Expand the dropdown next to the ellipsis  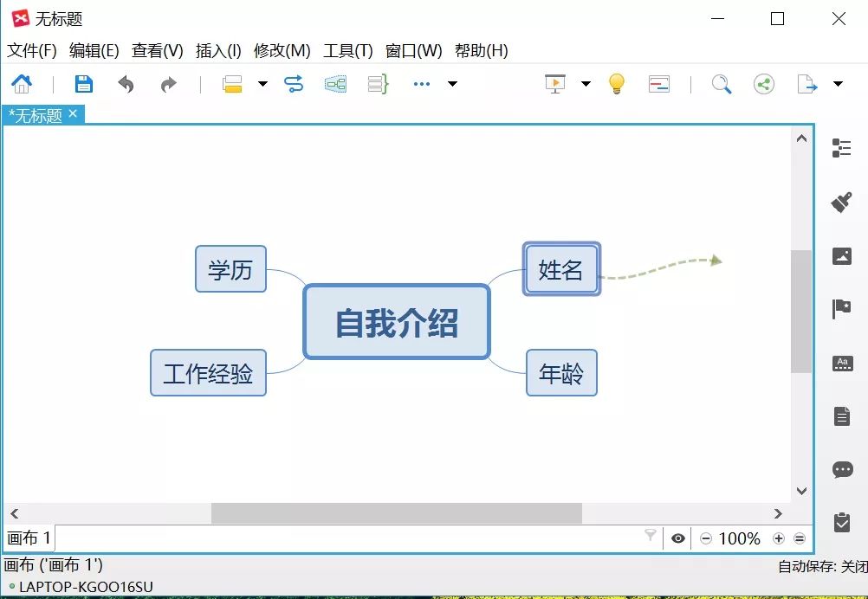point(452,84)
